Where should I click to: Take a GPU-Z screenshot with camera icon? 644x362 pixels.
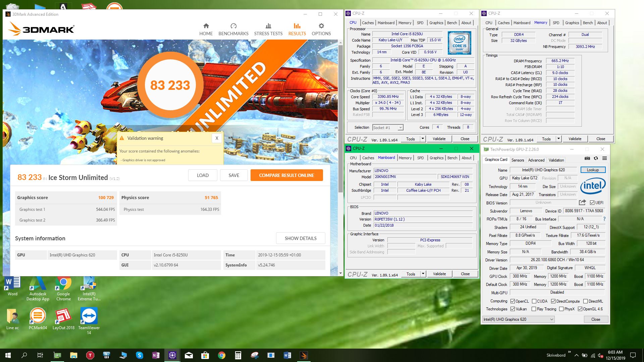tap(587, 158)
